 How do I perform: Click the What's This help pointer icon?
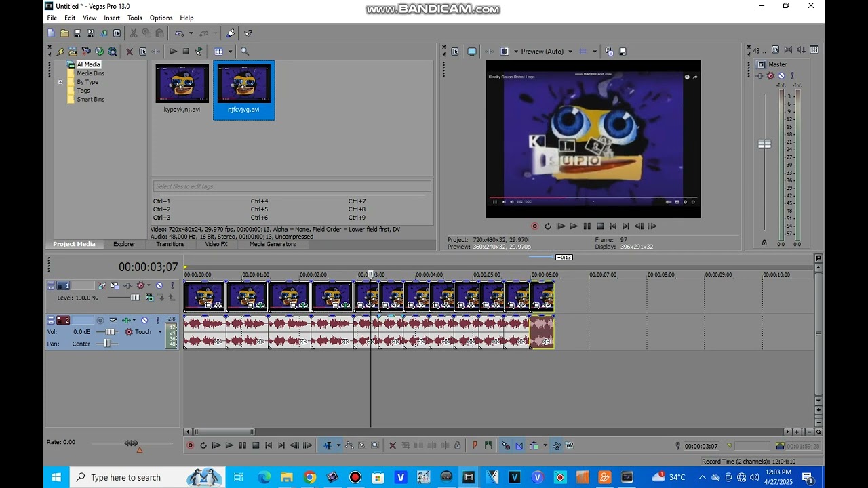pyautogui.click(x=248, y=33)
